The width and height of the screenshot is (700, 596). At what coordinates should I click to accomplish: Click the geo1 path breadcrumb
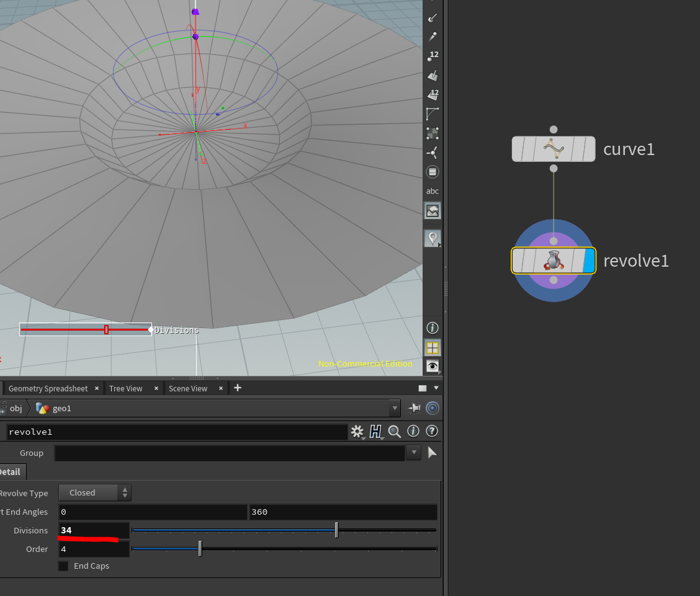coord(61,408)
